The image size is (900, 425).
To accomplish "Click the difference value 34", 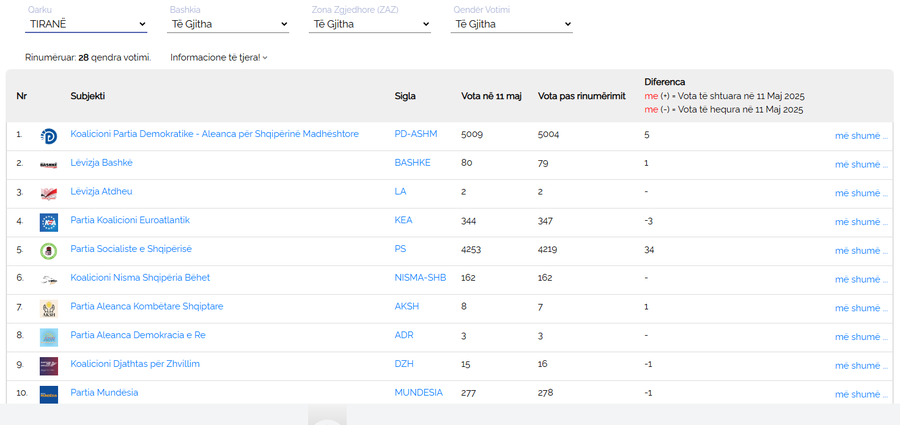I will (649, 249).
